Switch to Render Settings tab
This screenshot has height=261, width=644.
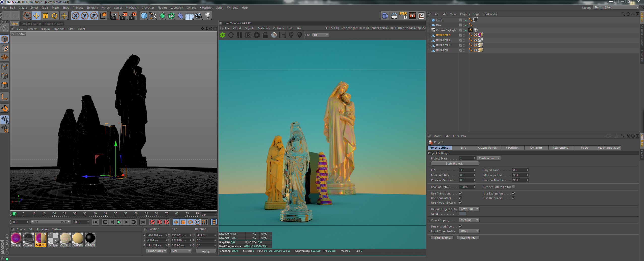[x=31, y=24]
